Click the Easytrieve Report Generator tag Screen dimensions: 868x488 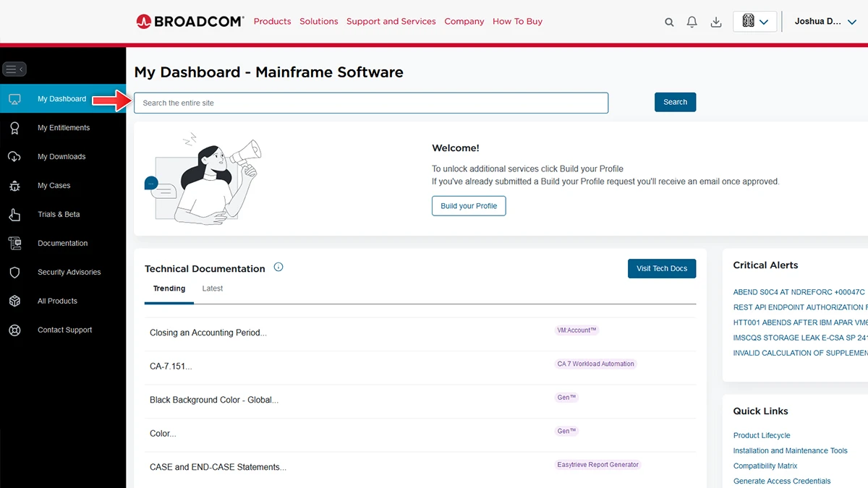[597, 464]
